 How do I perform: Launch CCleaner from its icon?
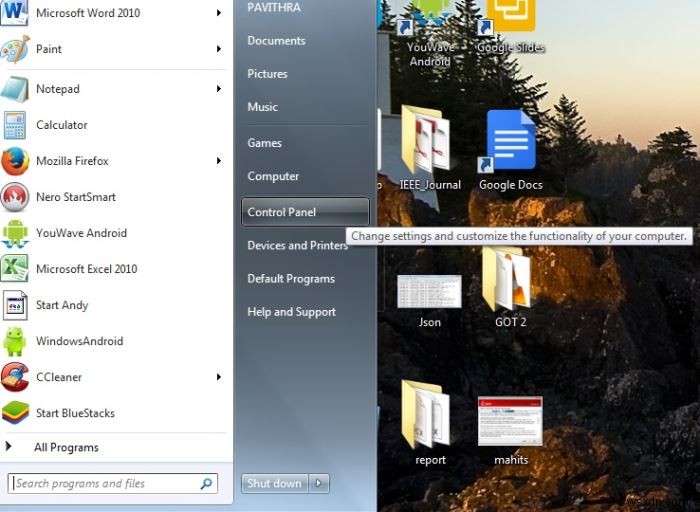click(x=15, y=377)
